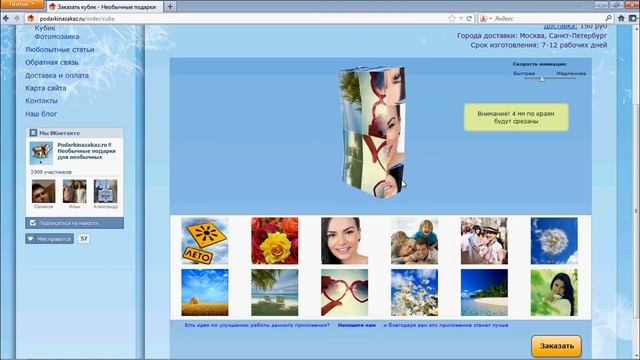Open Yandex search engine dropdown
The width and height of the screenshot is (640, 360).
pyautogui.click(x=486, y=18)
